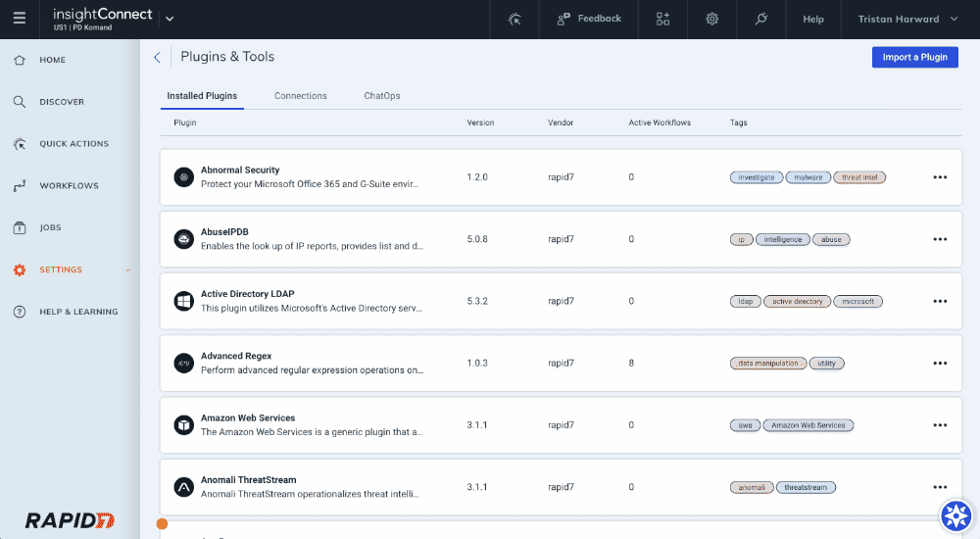Click the Advanced Regex plugin icon
Image resolution: width=980 pixels, height=539 pixels.
(x=184, y=363)
